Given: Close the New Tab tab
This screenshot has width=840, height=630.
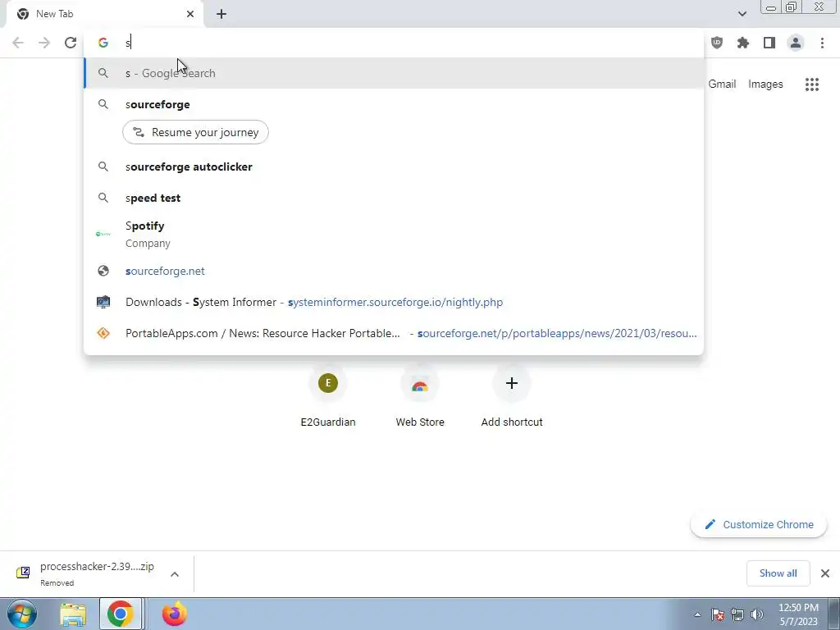Looking at the screenshot, I should (x=190, y=14).
